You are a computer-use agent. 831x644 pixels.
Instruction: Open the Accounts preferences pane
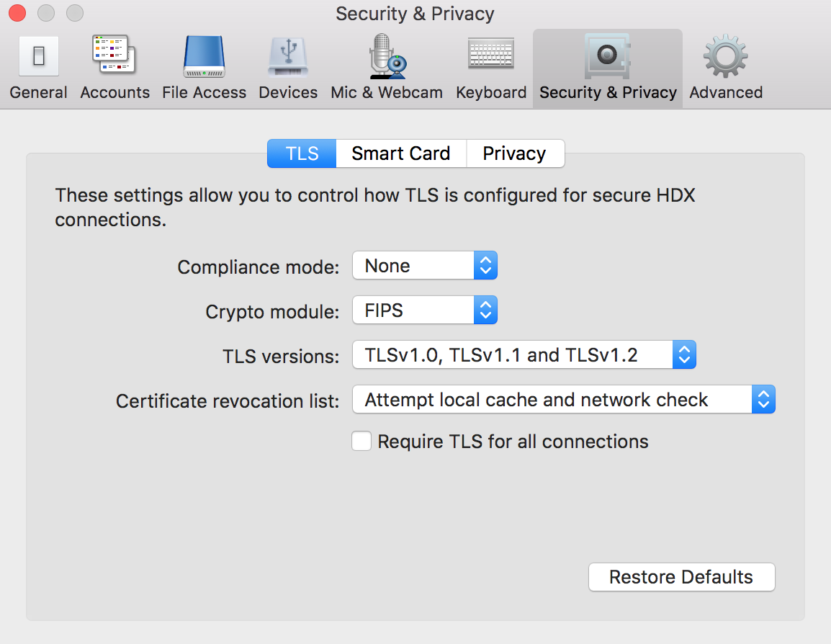(114, 69)
